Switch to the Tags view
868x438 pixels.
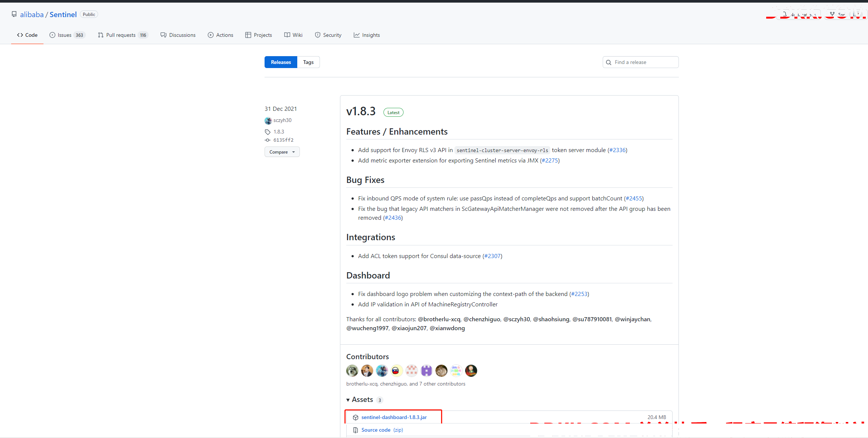[x=308, y=62]
